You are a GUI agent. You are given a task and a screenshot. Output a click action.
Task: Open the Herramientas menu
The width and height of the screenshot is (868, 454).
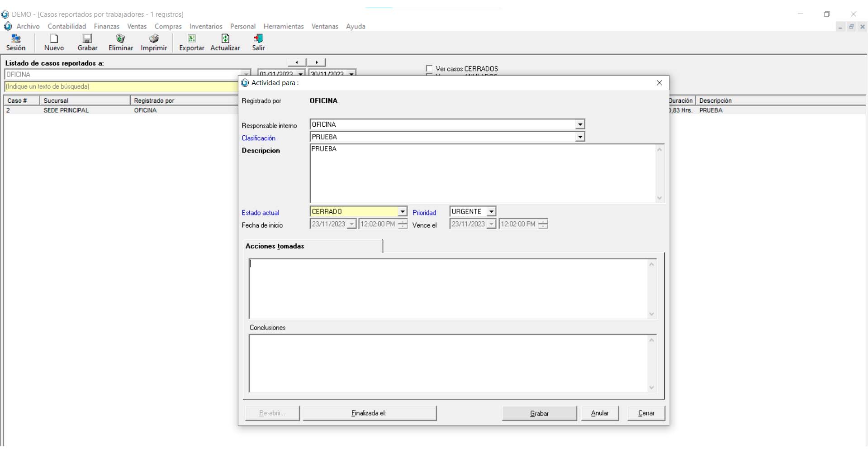click(x=284, y=26)
